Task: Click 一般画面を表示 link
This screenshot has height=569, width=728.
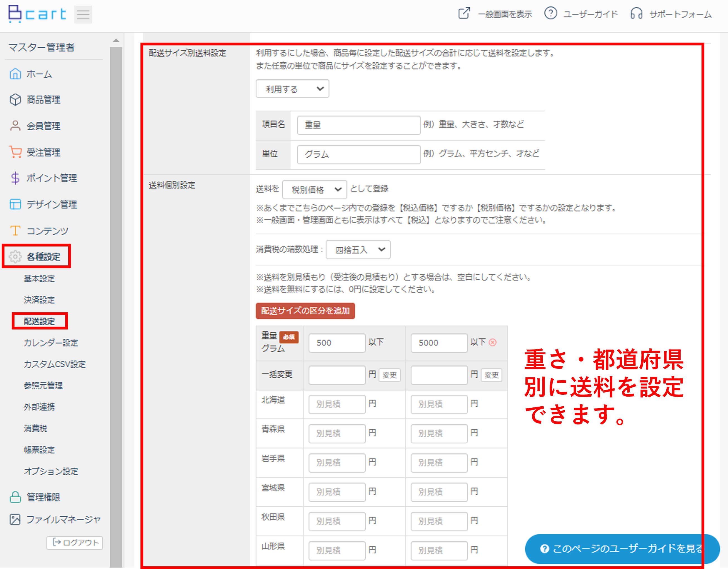Action: tap(505, 14)
